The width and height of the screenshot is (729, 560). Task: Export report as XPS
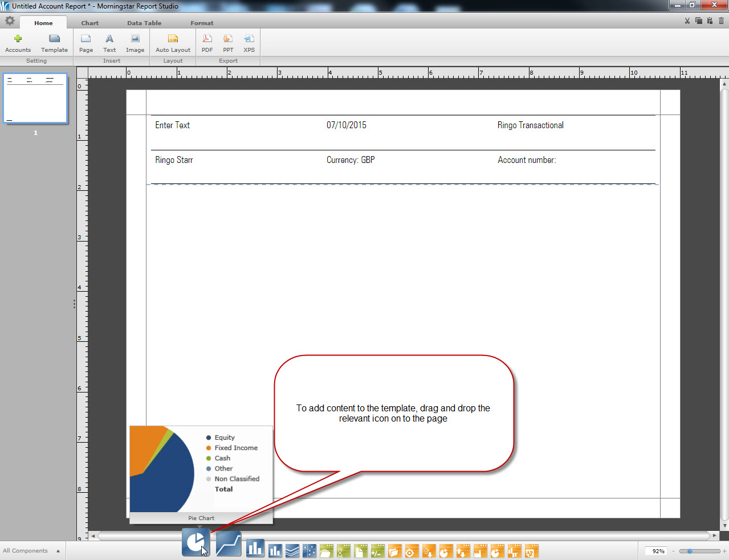point(249,43)
